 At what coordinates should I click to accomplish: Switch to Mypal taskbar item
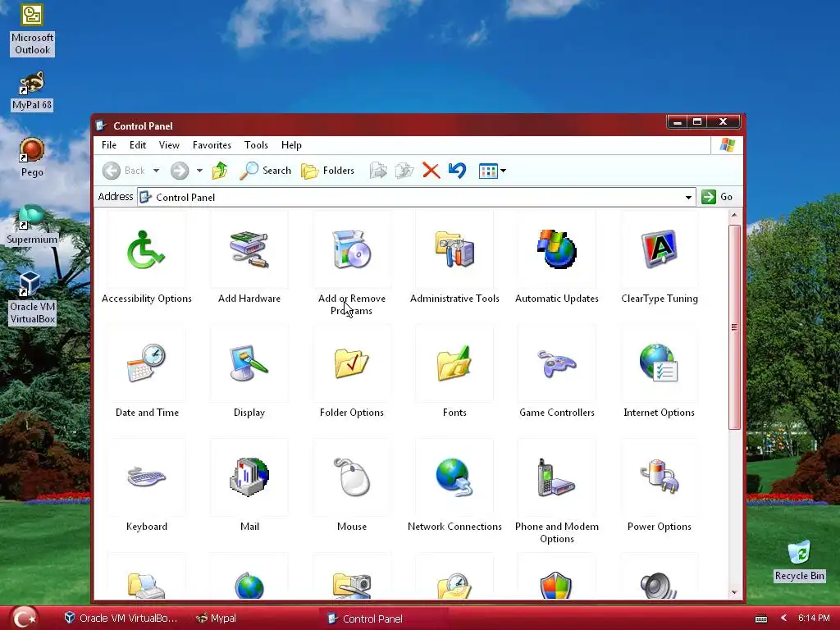[217, 619]
